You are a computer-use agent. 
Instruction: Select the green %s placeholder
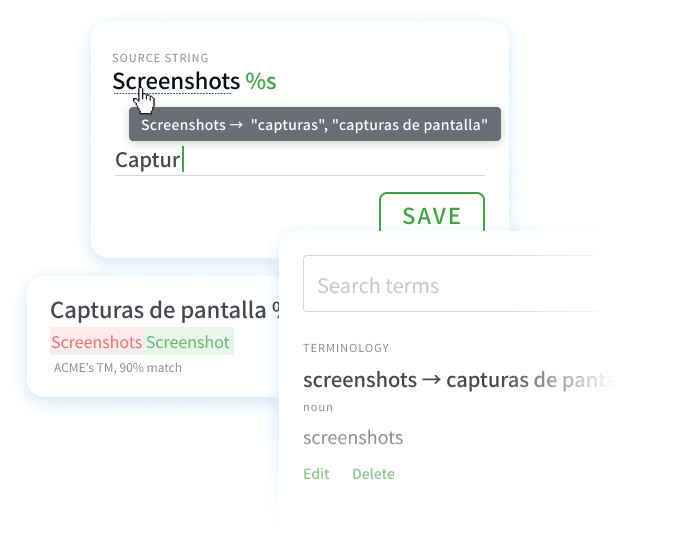click(262, 81)
